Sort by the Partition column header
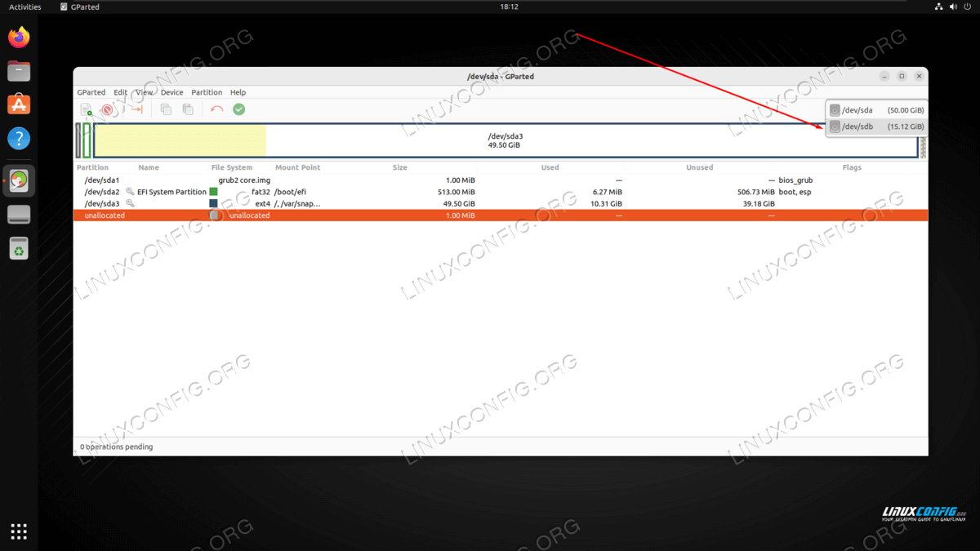The image size is (980, 551). (92, 167)
